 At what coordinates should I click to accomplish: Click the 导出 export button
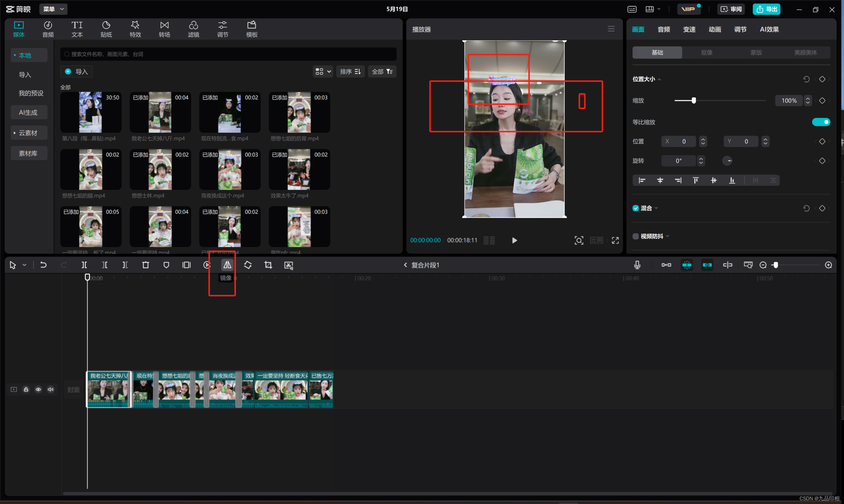(767, 9)
